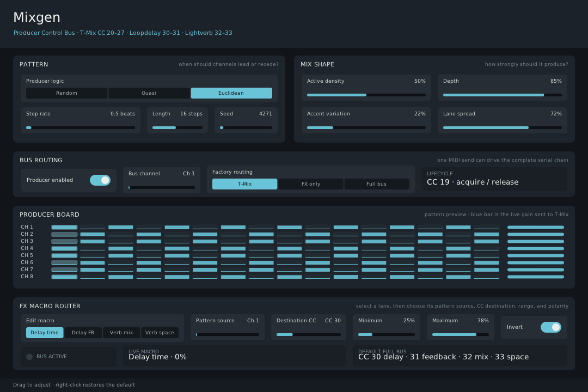Click the BUS ACTIVE indicator light
This screenshot has width=588, height=392.
29,357
